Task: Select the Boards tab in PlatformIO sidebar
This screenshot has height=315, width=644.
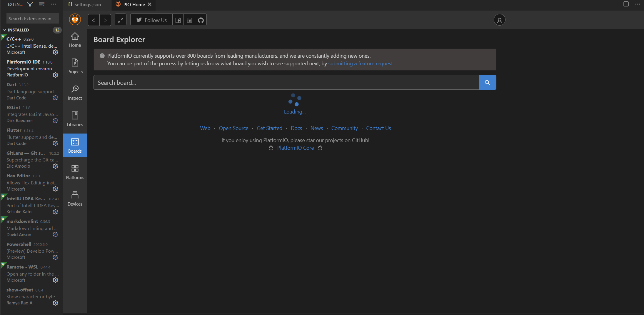Action: tap(75, 145)
